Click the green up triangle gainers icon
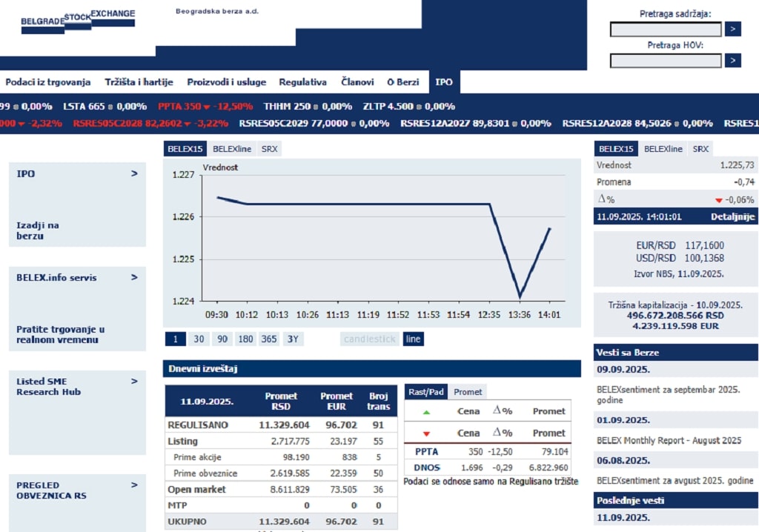The image size is (759, 532). (x=426, y=413)
